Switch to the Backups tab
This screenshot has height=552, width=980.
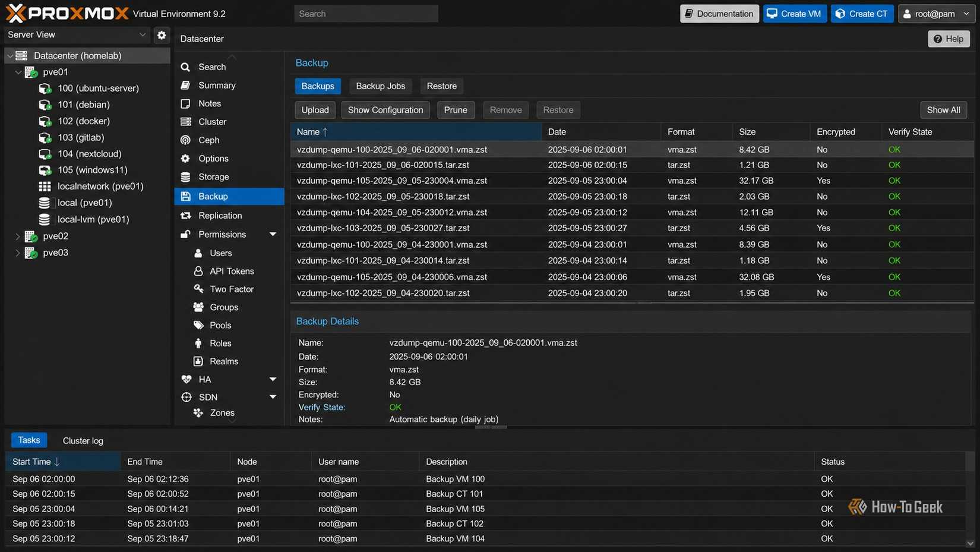[318, 86]
